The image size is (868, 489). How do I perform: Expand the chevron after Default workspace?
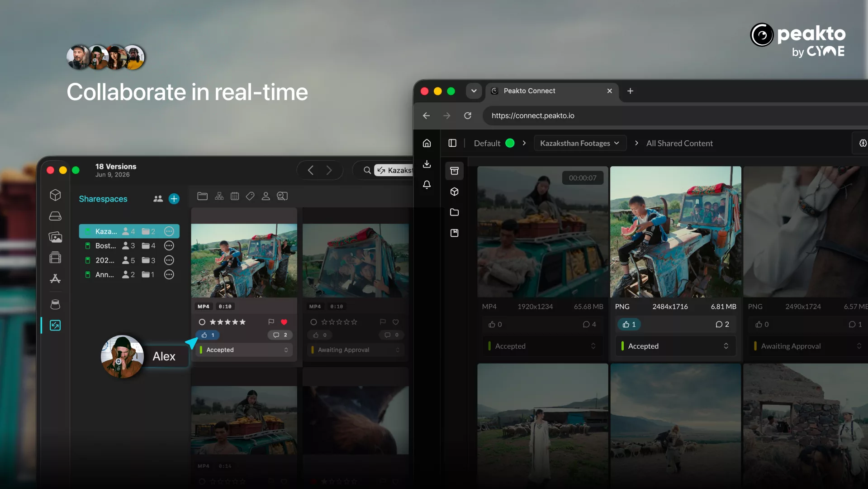click(524, 143)
